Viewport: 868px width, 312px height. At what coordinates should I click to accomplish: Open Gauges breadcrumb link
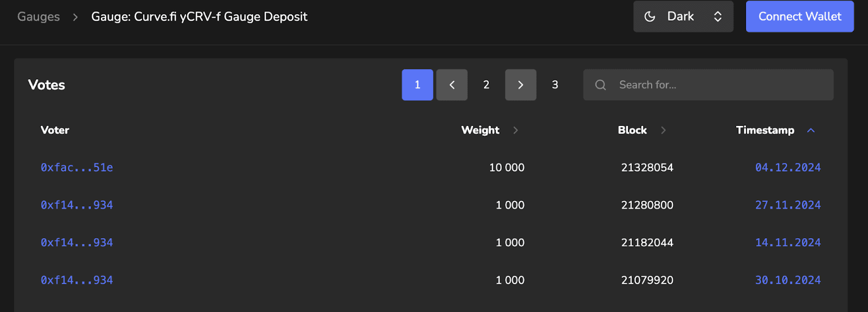point(39,17)
